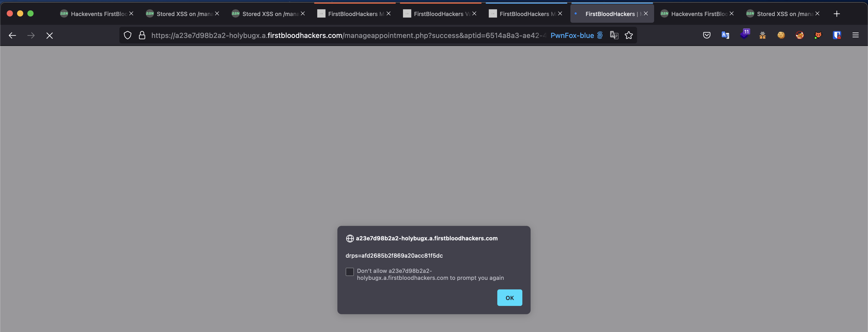Bookmark this page with the star
This screenshot has width=868, height=332.
point(629,35)
